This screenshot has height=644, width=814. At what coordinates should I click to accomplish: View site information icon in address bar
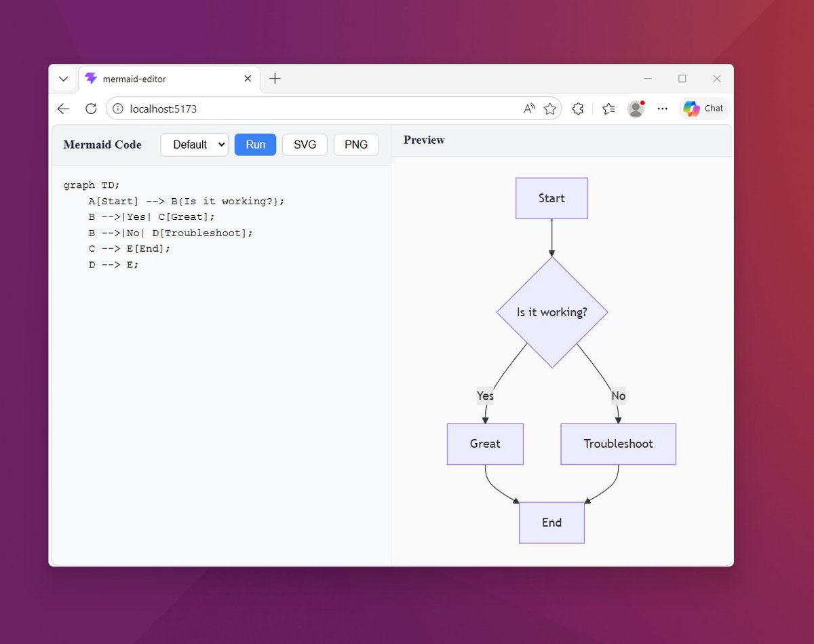117,109
